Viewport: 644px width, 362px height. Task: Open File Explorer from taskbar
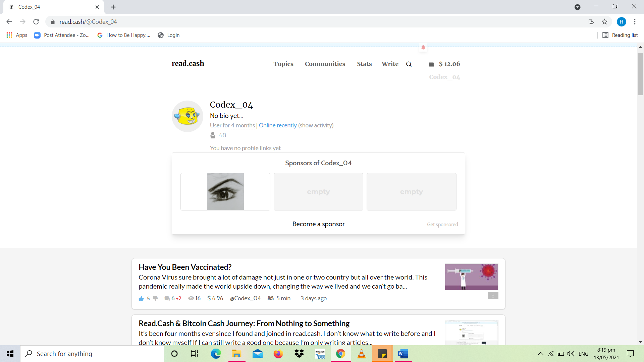(x=236, y=354)
